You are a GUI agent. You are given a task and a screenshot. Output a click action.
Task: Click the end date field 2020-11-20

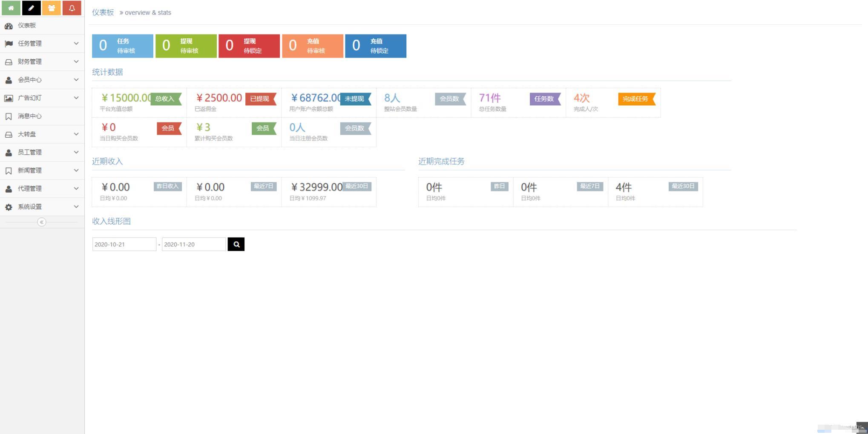tap(194, 244)
